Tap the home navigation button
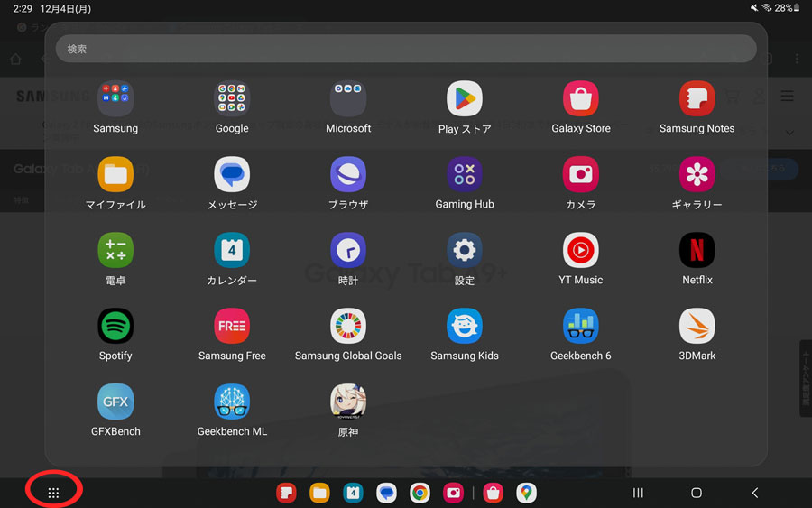 coord(697,493)
